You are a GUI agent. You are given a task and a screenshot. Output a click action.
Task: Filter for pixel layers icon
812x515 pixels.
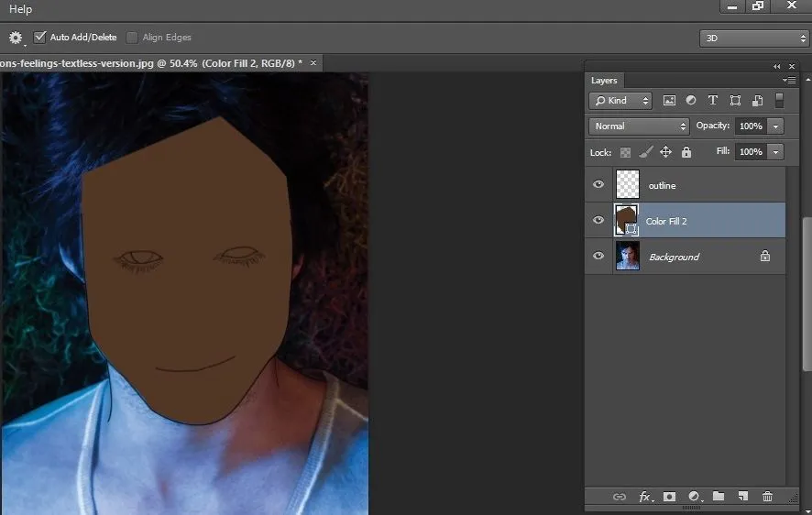coord(669,101)
